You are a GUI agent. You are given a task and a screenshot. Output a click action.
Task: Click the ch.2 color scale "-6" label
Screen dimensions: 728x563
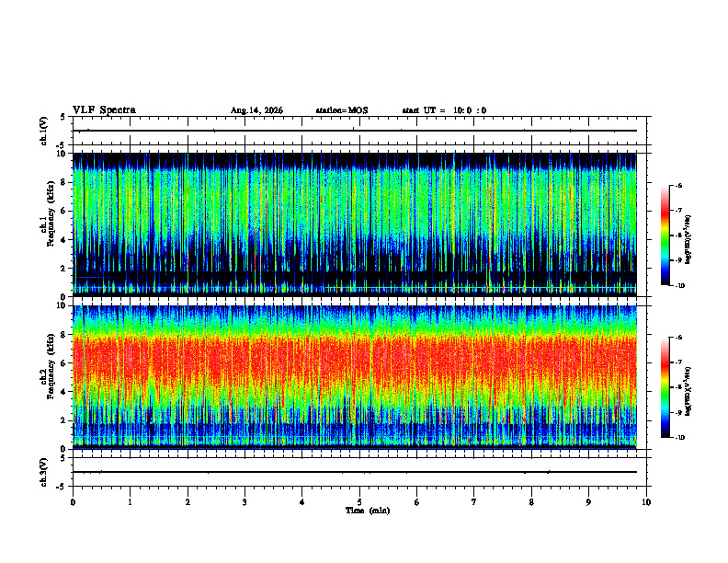(x=678, y=338)
